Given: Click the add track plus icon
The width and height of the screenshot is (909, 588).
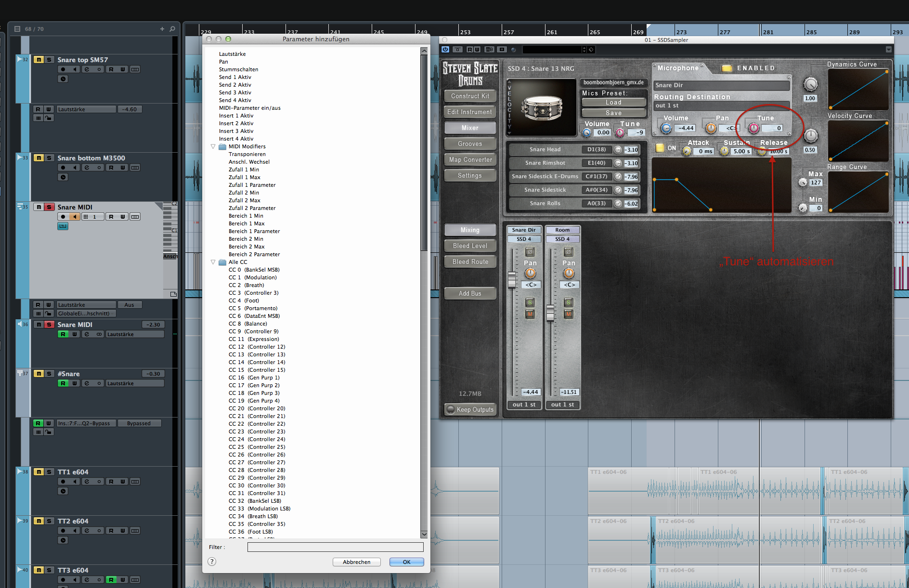Looking at the screenshot, I should pos(162,29).
